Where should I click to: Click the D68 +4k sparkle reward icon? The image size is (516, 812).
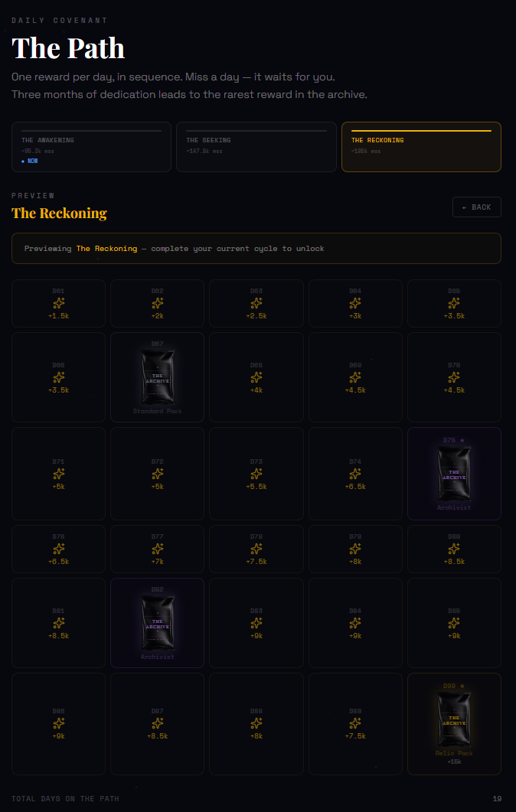tap(256, 377)
